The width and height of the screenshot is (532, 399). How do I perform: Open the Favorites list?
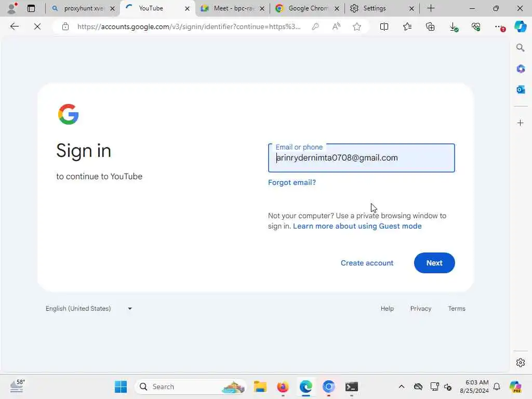click(407, 26)
